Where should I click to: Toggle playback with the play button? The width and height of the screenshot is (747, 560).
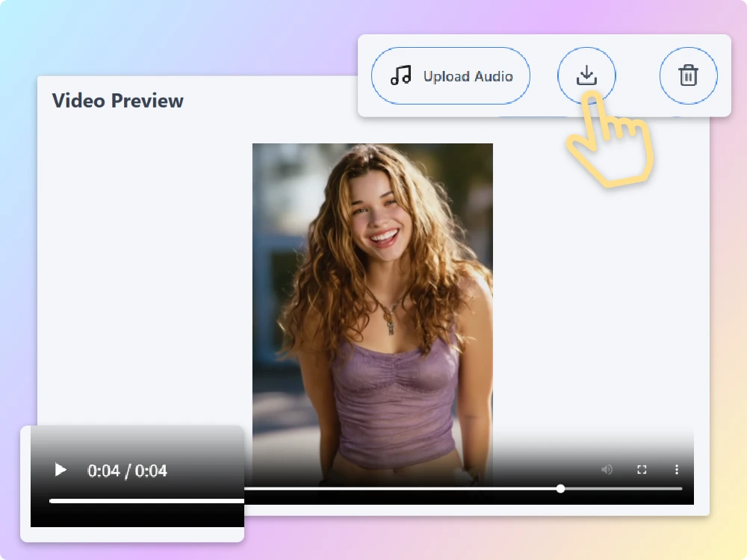coord(60,470)
